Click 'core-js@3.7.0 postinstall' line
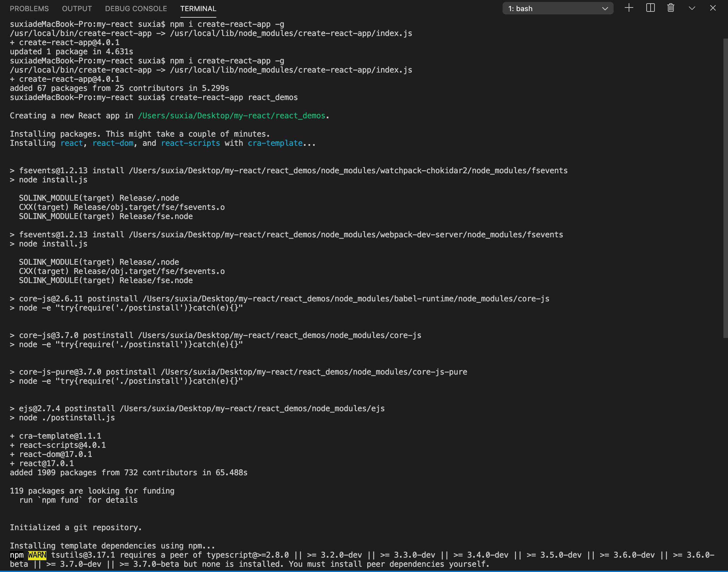This screenshot has height=572, width=728. (x=216, y=335)
